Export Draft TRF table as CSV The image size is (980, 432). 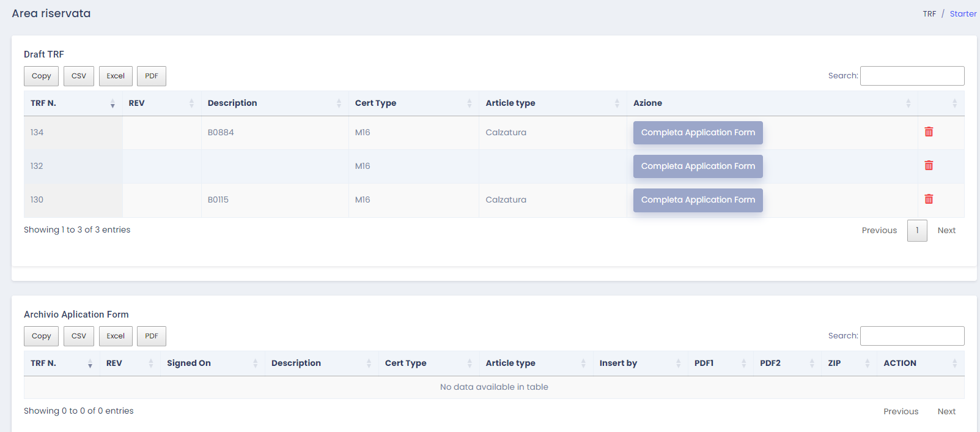pyautogui.click(x=79, y=76)
